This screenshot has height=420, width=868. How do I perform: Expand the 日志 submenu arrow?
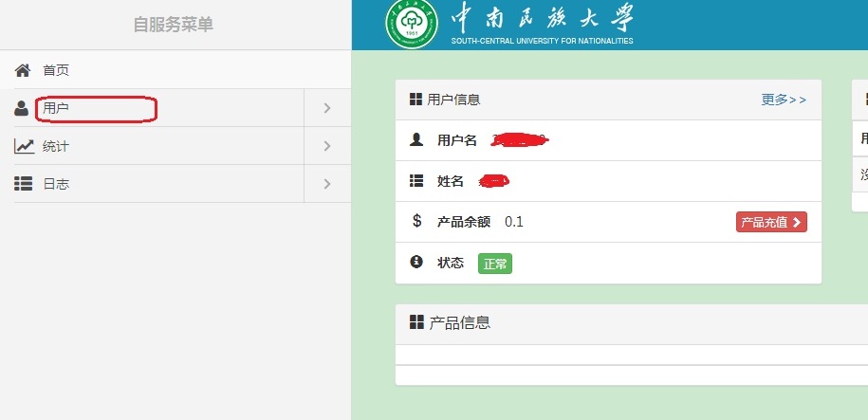(x=326, y=184)
